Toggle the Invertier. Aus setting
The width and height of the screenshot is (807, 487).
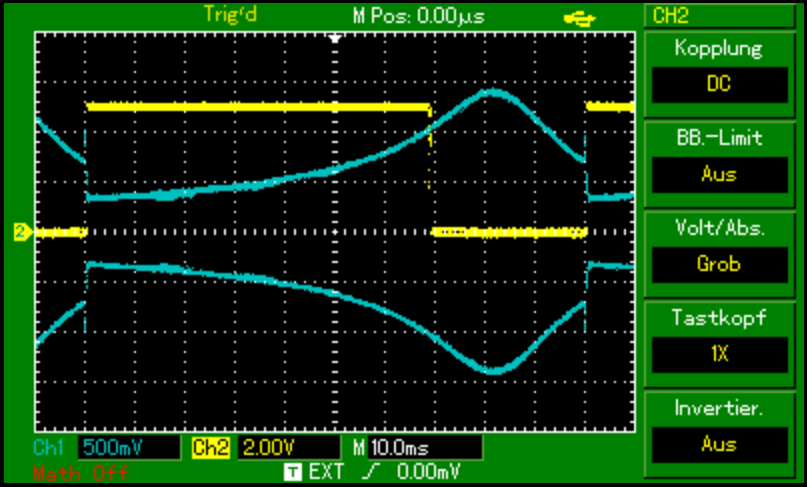point(718,444)
